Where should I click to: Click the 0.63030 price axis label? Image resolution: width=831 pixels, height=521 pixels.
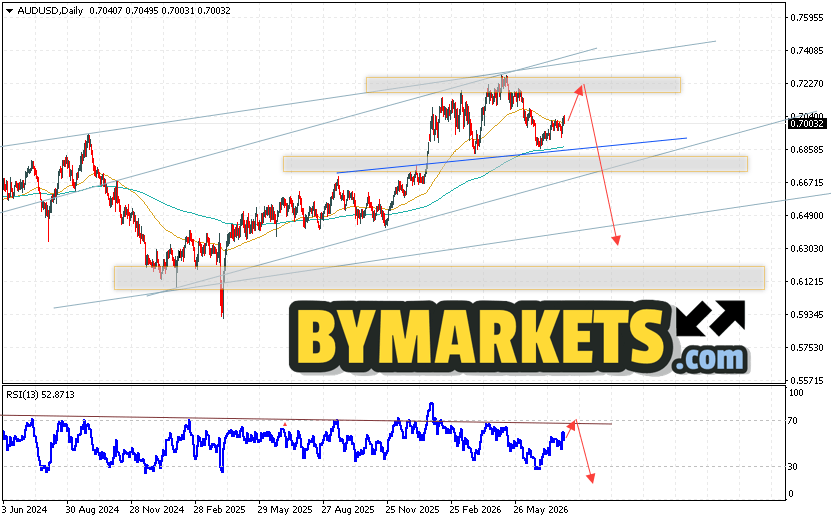coord(807,248)
